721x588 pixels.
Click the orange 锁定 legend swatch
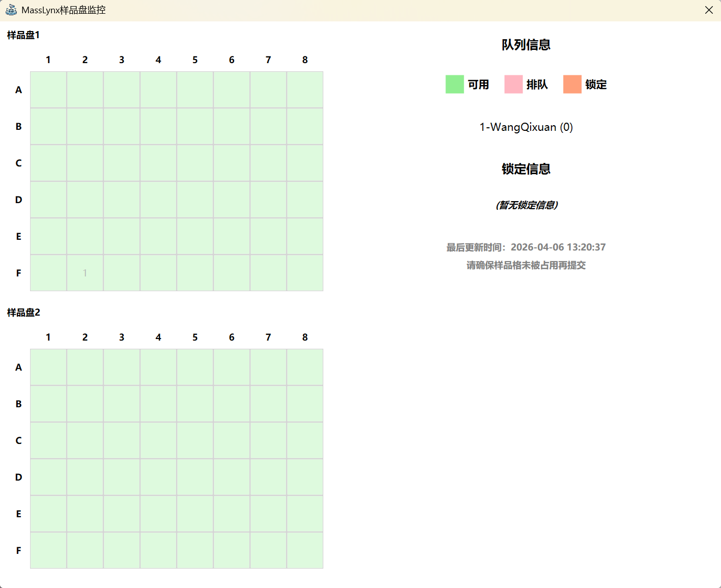(572, 85)
